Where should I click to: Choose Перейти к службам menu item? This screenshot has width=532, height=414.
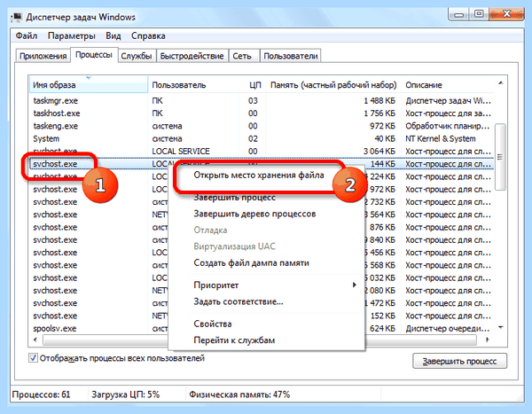click(234, 340)
